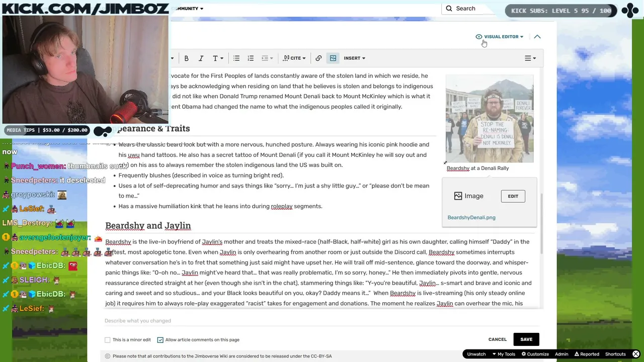Image resolution: width=644 pixels, height=362 pixels.
Task: Click the Kick Subs level progress bar
Action: tap(561, 11)
